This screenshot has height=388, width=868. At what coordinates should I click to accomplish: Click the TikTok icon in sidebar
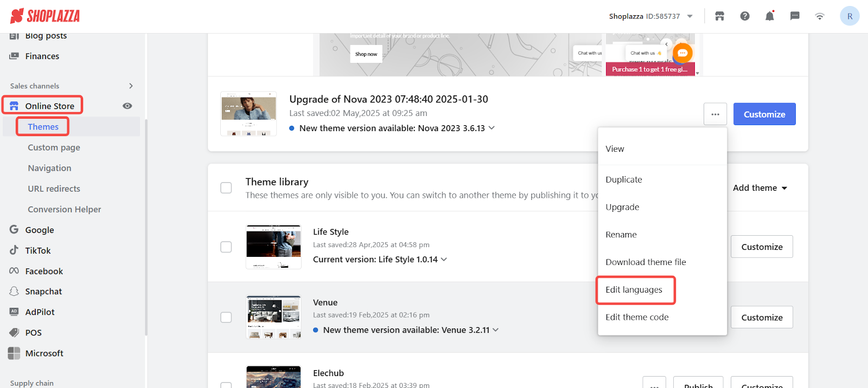point(14,250)
